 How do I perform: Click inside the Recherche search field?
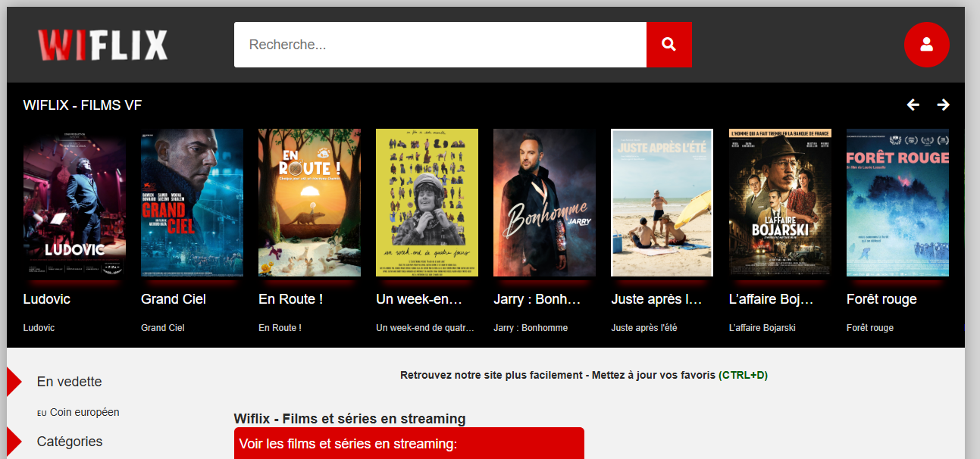[x=440, y=44]
